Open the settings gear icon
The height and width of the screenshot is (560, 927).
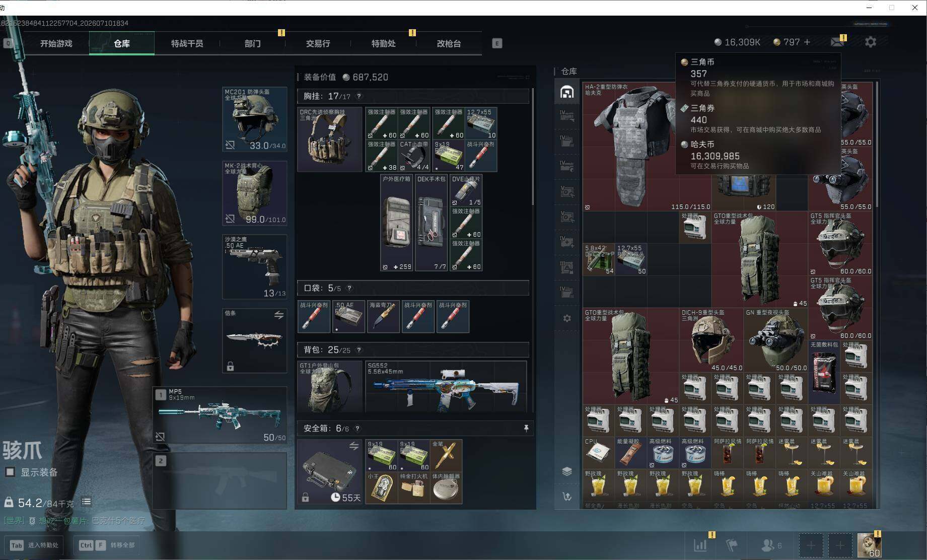(871, 42)
